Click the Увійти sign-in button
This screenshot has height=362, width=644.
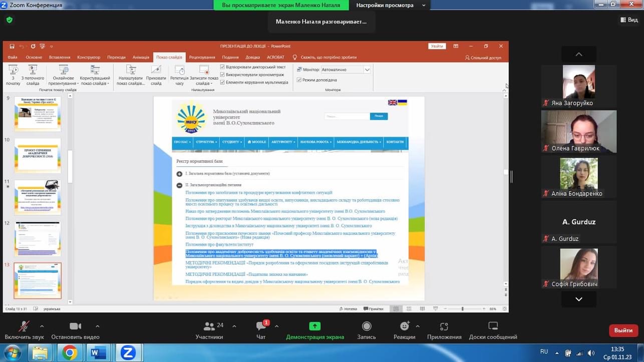pos(437,46)
